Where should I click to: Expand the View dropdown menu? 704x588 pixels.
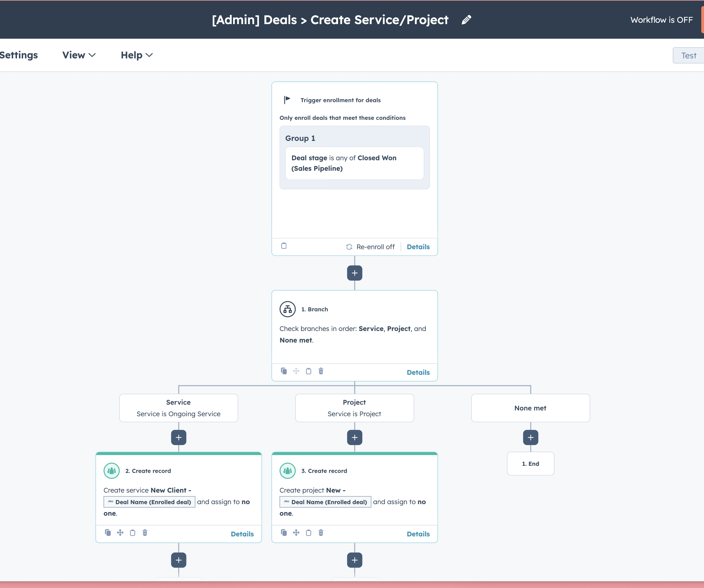pos(79,55)
